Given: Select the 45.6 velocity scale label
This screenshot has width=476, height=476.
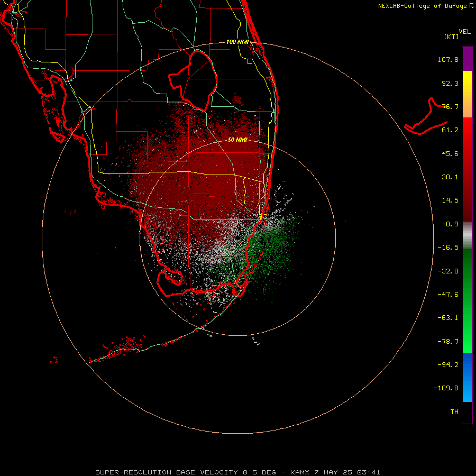Looking at the screenshot, I should coord(450,153).
